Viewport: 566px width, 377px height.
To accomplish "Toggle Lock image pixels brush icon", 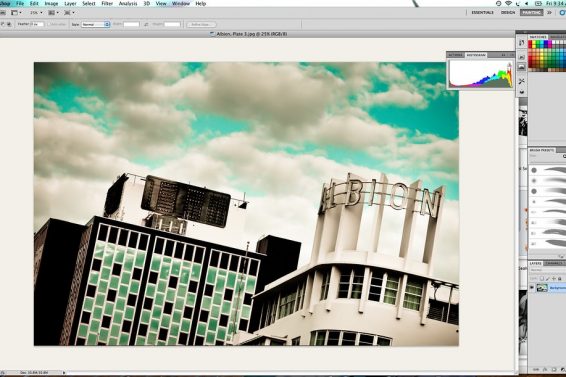I will tap(548, 278).
